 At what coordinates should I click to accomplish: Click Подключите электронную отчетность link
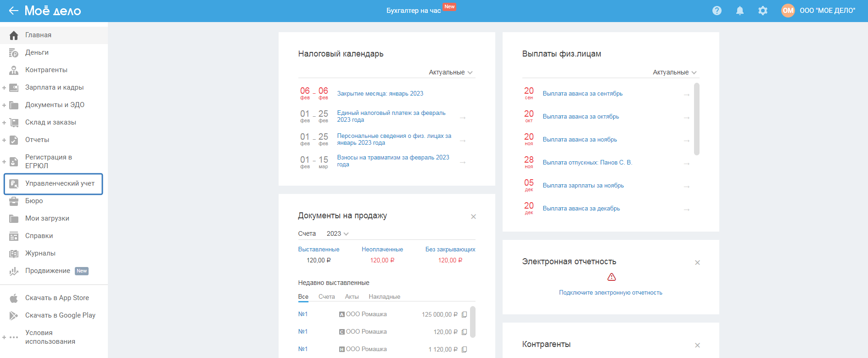(610, 293)
